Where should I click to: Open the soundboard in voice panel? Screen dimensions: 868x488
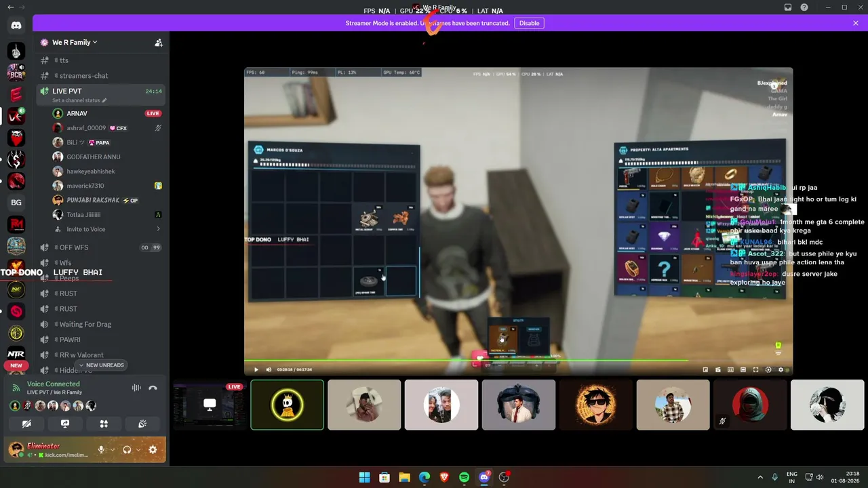142,424
